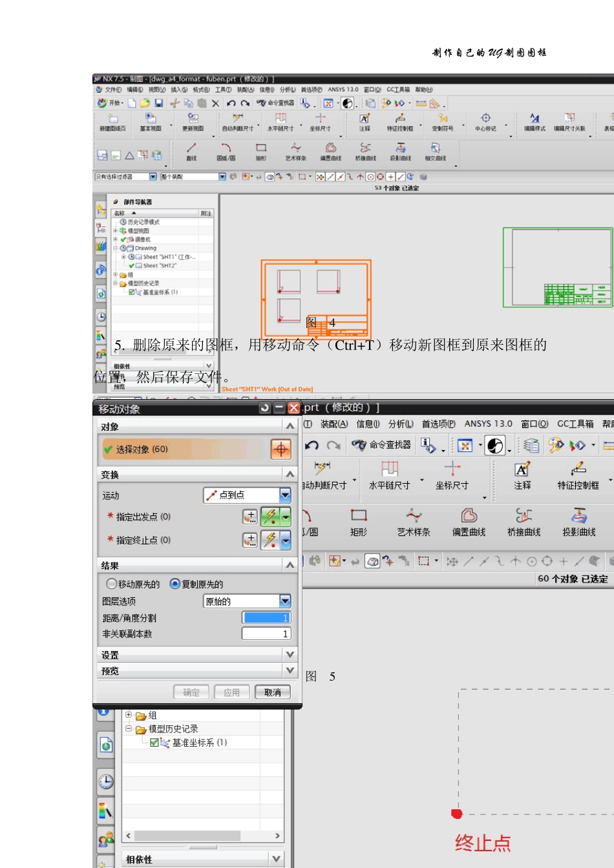Open the 图层选项 原始的 dropdown
Image resolution: width=614 pixels, height=868 pixels.
pos(285,601)
